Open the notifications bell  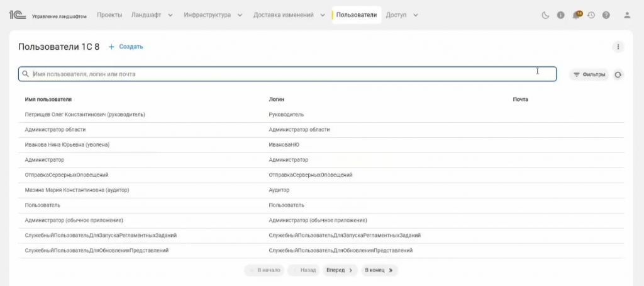coord(576,15)
